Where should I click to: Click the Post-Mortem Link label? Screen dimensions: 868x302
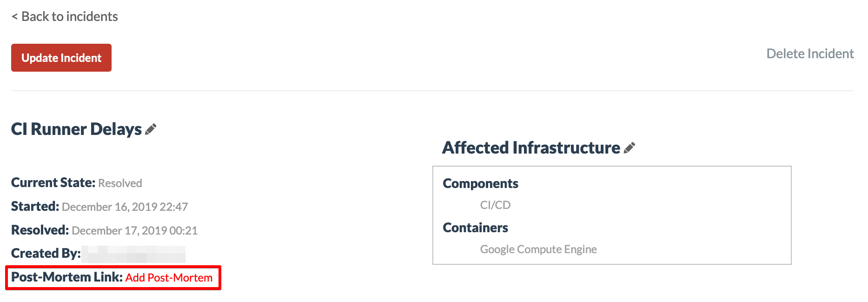66,277
